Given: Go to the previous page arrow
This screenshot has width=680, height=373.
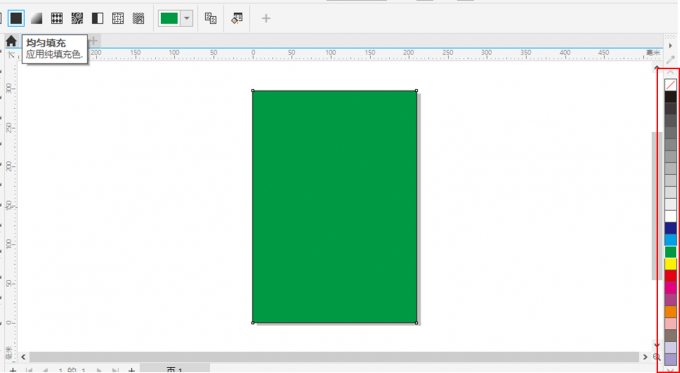Looking at the screenshot, I should pyautogui.click(x=45, y=370).
